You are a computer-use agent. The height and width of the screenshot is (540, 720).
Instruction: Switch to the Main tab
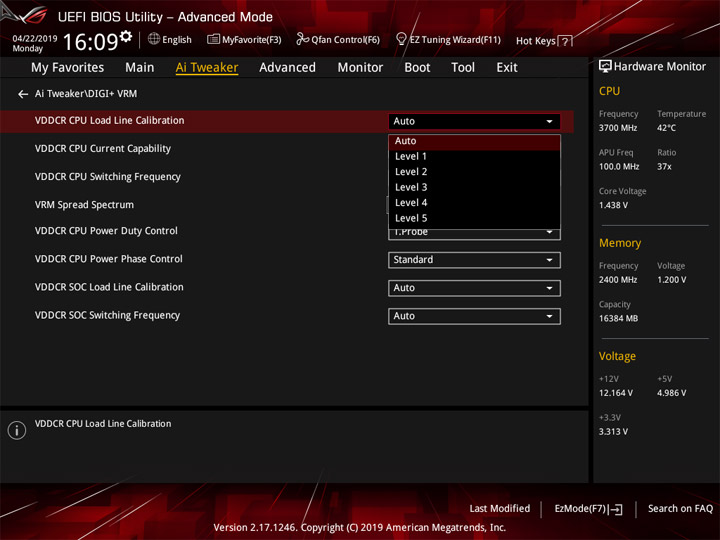pos(140,68)
